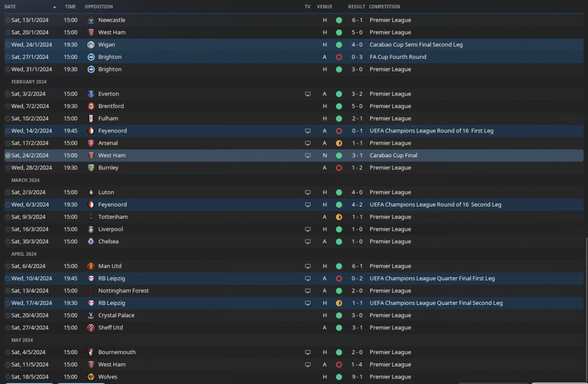Screen dimensions: 588x384
Task: Open the 9 - 1 result against Wolves
Action: [357, 377]
